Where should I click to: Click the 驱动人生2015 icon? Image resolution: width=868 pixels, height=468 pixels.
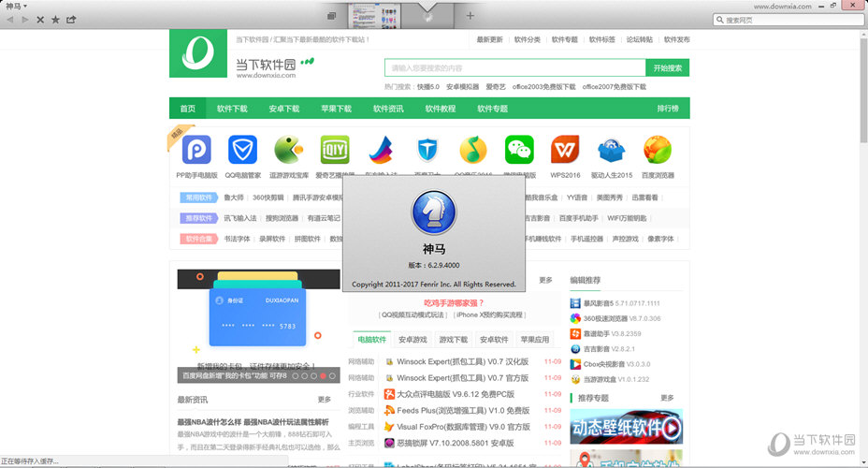click(x=611, y=150)
